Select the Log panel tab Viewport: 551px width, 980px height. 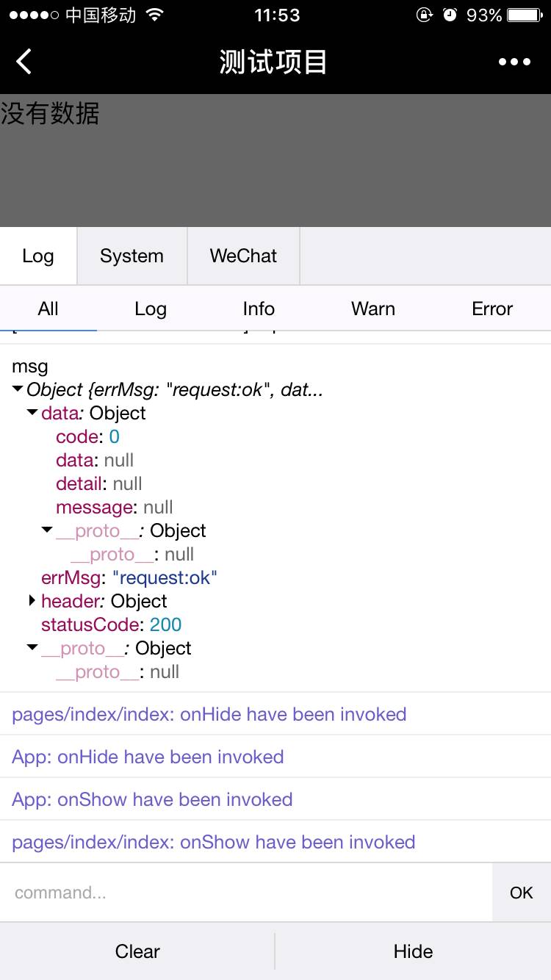pyautogui.click(x=38, y=256)
